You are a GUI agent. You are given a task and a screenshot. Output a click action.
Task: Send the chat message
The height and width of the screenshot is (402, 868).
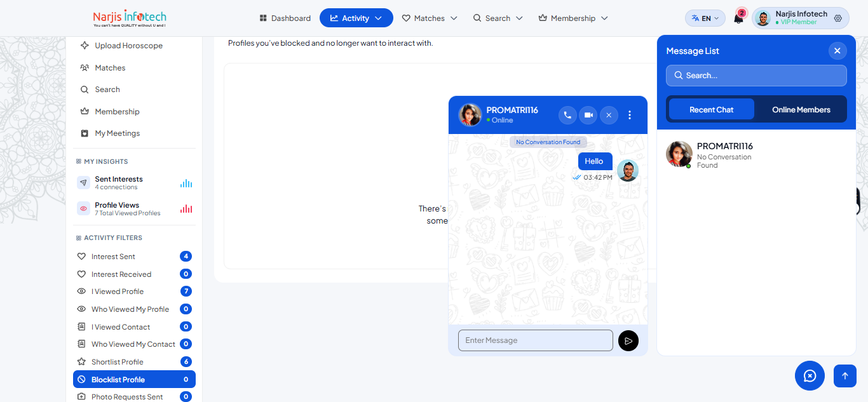pyautogui.click(x=628, y=340)
